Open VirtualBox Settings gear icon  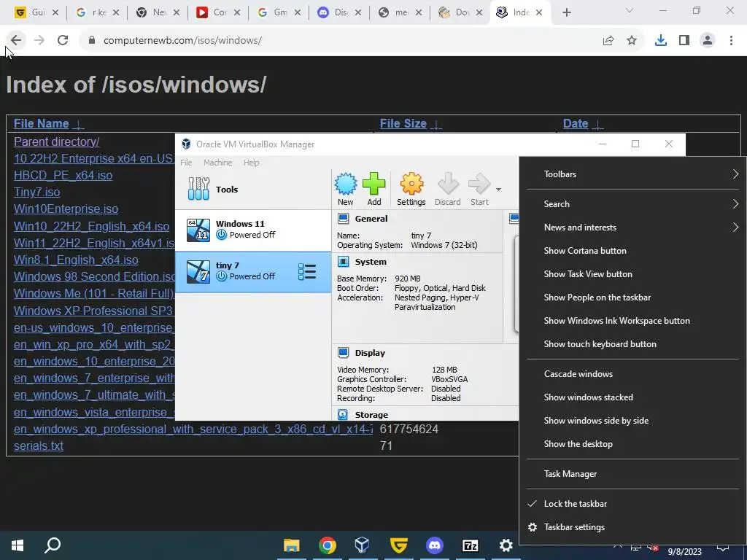point(411,189)
